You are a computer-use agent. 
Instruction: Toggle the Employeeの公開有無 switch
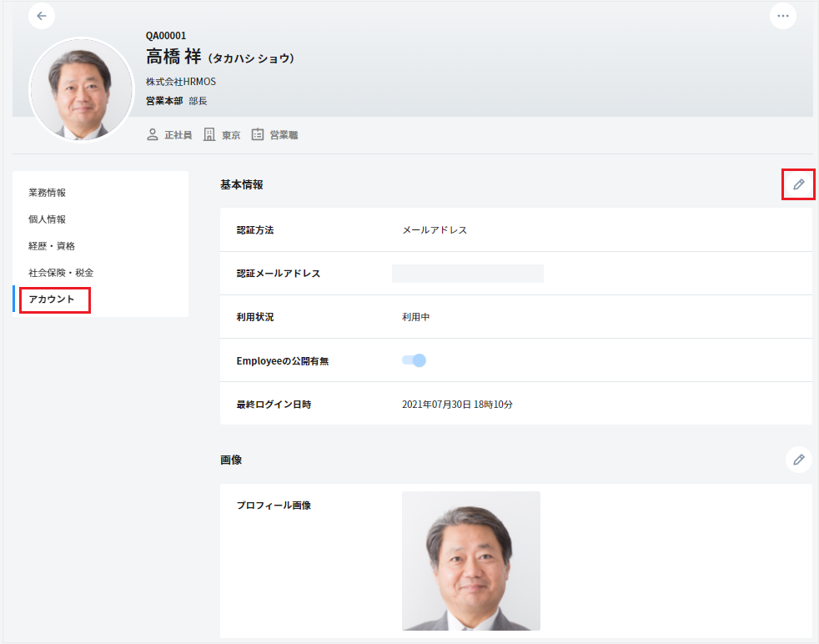[x=414, y=360]
